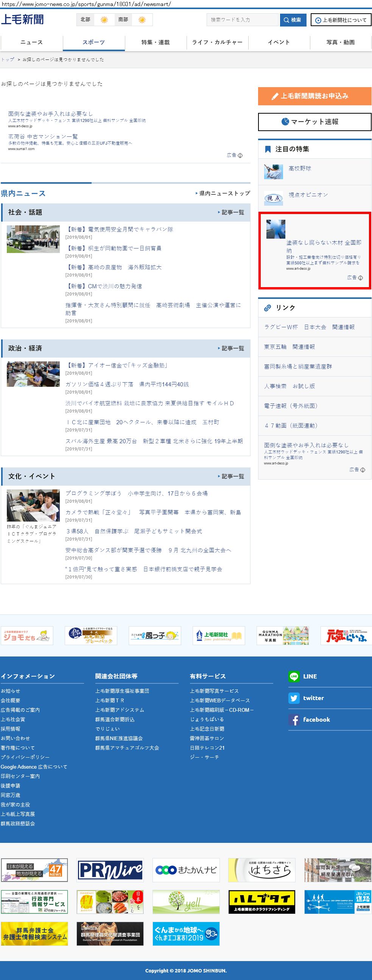The height and width of the screenshot is (980, 372).
Task: Open the 47NEWS banner logo
Action: click(34, 870)
